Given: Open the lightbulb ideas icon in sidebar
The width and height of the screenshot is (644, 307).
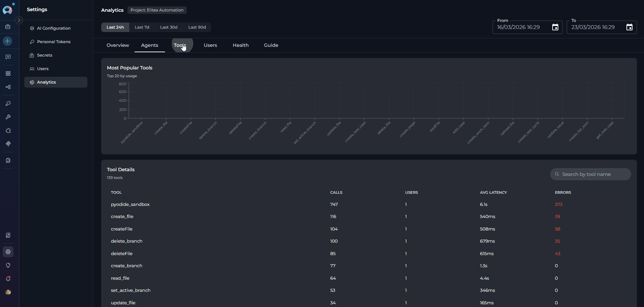Looking at the screenshot, I should click(8, 265).
